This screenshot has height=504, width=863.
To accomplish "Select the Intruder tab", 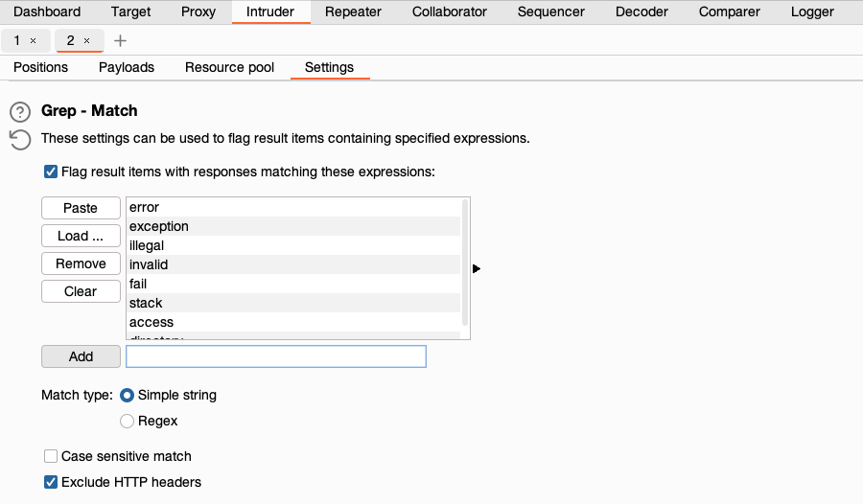I will [270, 11].
